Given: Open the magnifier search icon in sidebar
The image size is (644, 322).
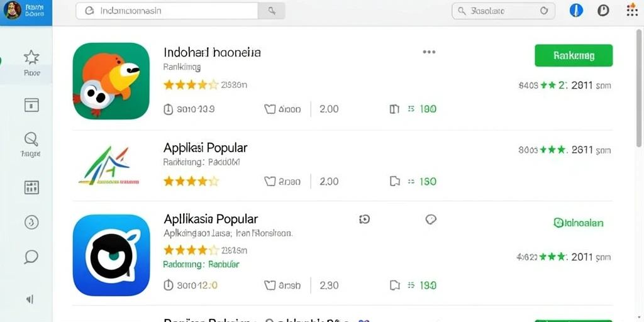Looking at the screenshot, I should point(31,139).
